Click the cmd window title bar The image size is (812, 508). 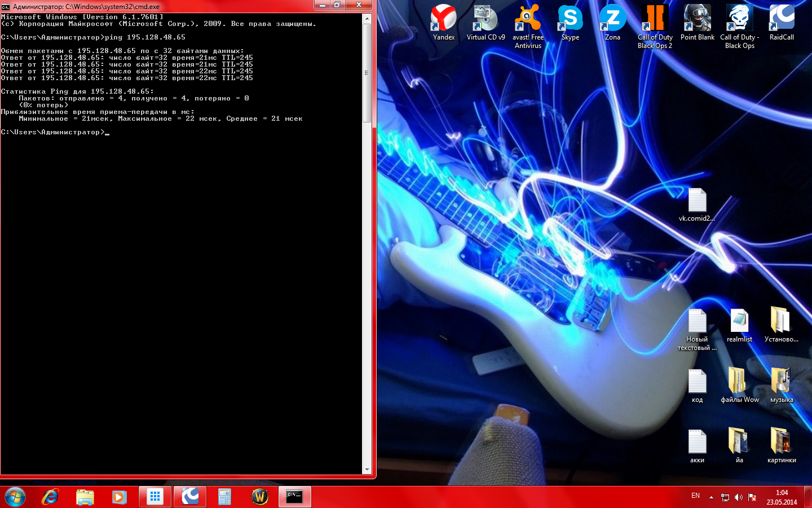pos(164,6)
